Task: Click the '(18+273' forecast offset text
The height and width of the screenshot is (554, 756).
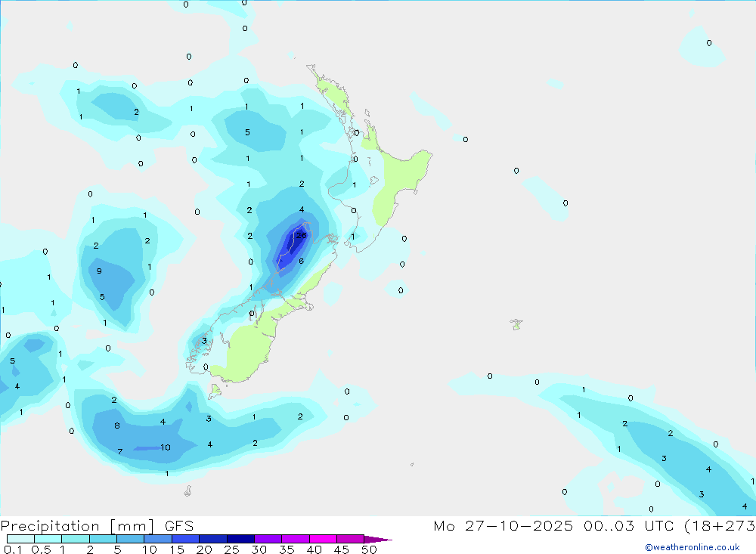Action: click(720, 526)
